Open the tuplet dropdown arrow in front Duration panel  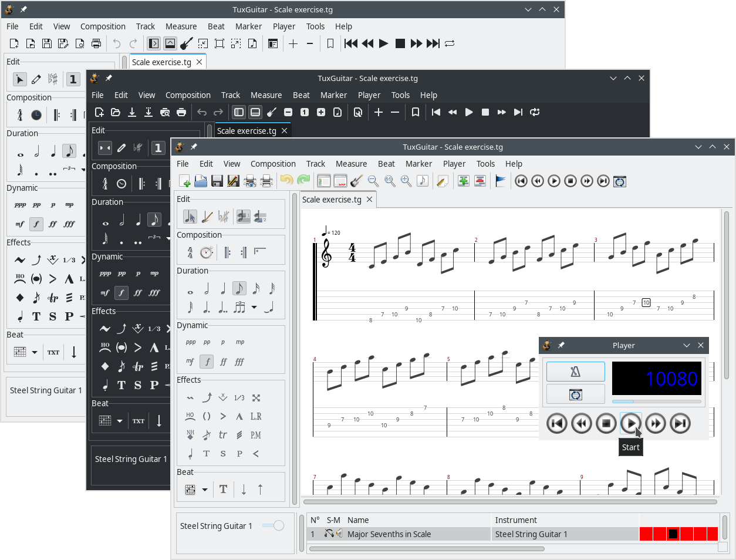point(254,307)
